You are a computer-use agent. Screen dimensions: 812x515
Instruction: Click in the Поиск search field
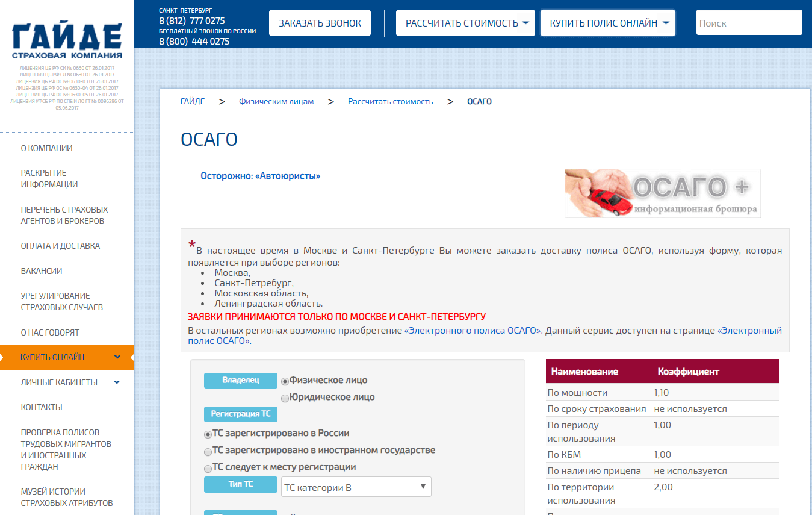coord(749,23)
